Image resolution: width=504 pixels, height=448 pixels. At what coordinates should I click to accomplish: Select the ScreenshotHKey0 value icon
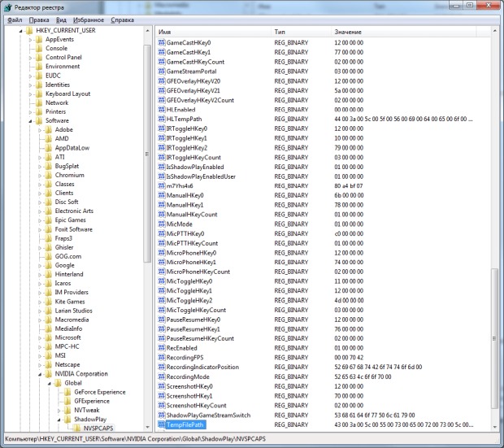(161, 386)
